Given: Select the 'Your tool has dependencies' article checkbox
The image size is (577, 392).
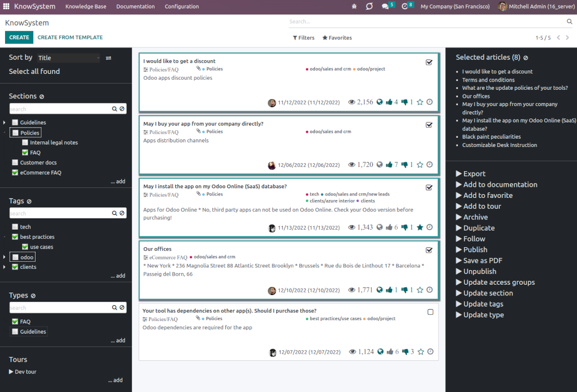Looking at the screenshot, I should click(x=430, y=312).
